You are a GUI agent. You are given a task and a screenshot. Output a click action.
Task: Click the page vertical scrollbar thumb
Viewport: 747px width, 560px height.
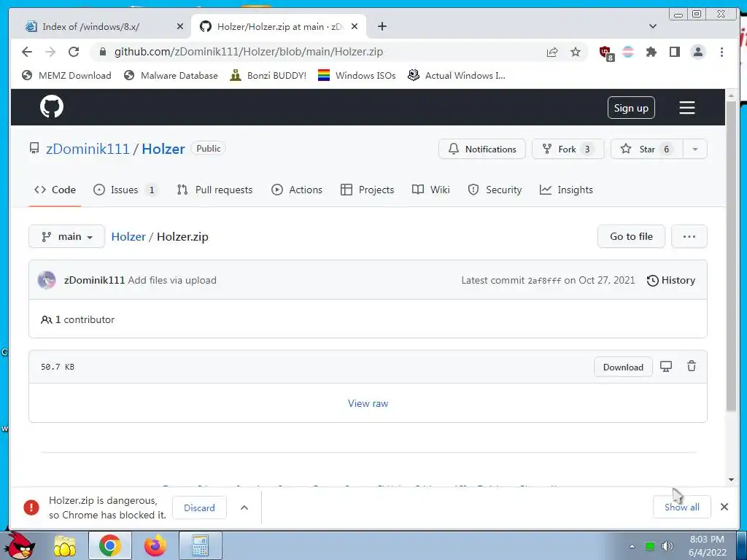(731, 256)
